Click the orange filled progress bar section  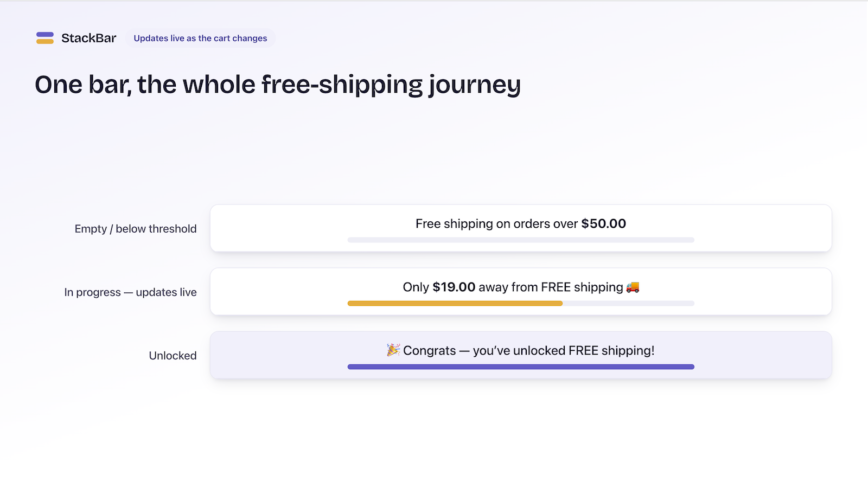[455, 303]
